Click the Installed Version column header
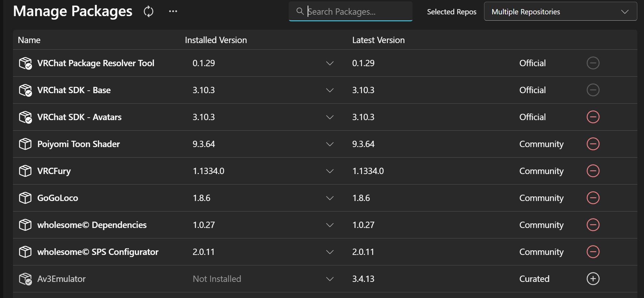 coord(216,40)
